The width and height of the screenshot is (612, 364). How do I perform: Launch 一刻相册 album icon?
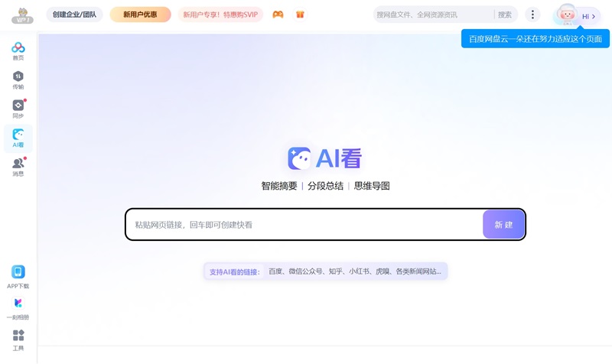18,308
